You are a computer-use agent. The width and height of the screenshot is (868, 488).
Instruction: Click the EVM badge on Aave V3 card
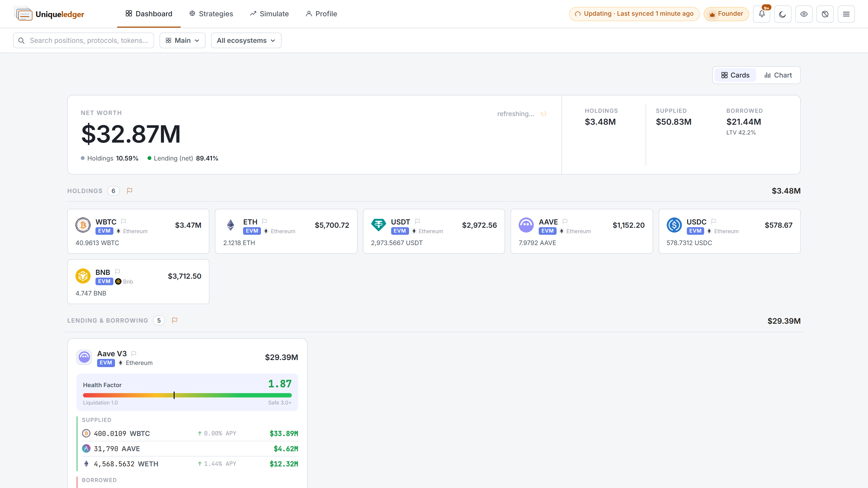(106, 363)
